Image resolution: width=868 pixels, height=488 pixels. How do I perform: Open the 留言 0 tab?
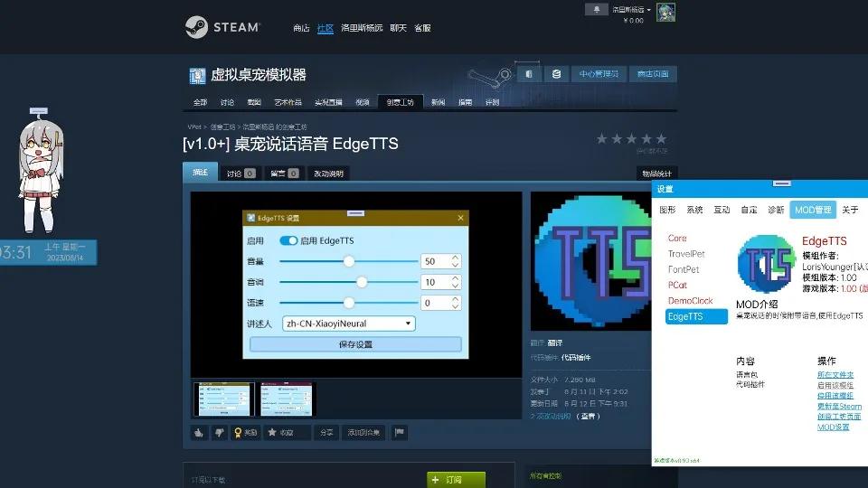point(285,174)
